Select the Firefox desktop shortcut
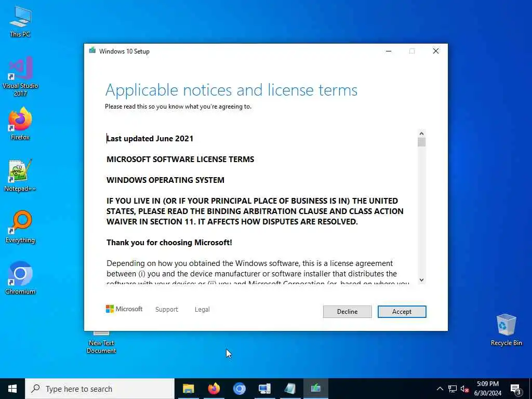532x399 pixels. tap(20, 124)
